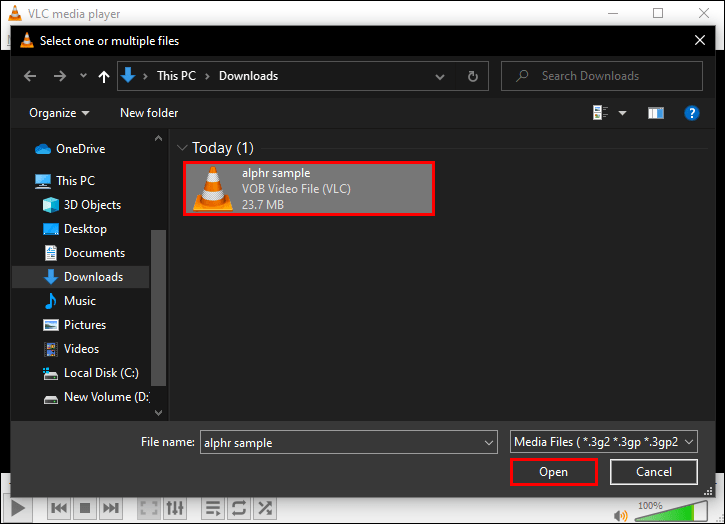Click the Back navigation arrow

click(30, 76)
